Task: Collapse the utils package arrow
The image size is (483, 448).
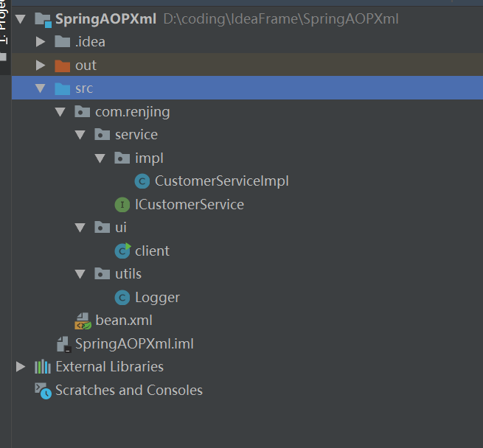Action: tap(80, 274)
